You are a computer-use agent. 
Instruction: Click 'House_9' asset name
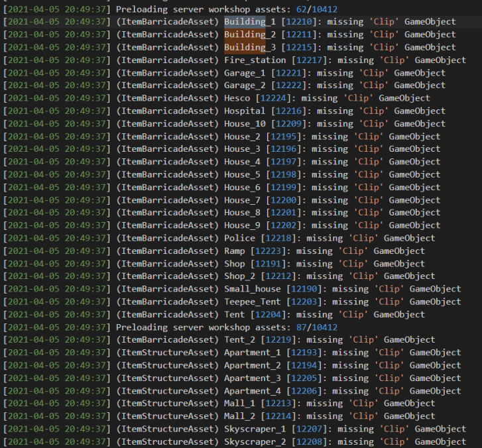tap(242, 225)
